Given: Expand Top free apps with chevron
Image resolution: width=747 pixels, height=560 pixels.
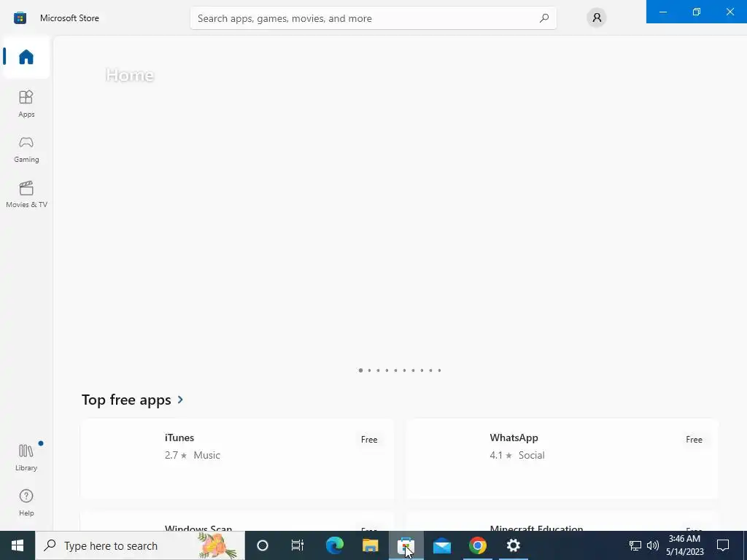Looking at the screenshot, I should tap(181, 400).
